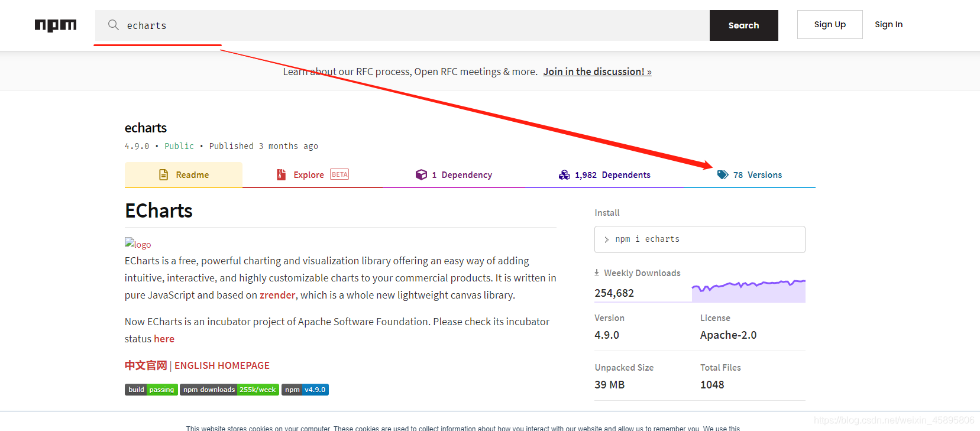980x431 pixels.
Task: Click the BETA tag next to Explore
Action: [339, 174]
